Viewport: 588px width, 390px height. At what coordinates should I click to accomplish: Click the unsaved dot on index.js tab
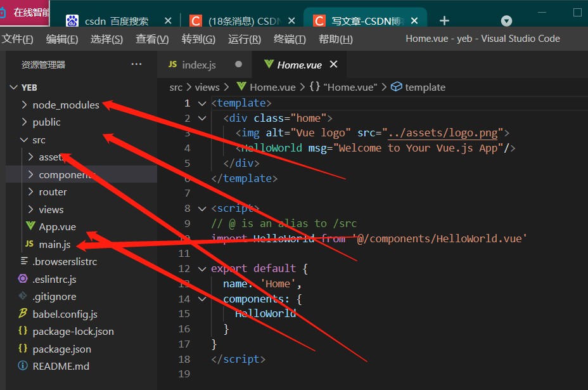238,64
